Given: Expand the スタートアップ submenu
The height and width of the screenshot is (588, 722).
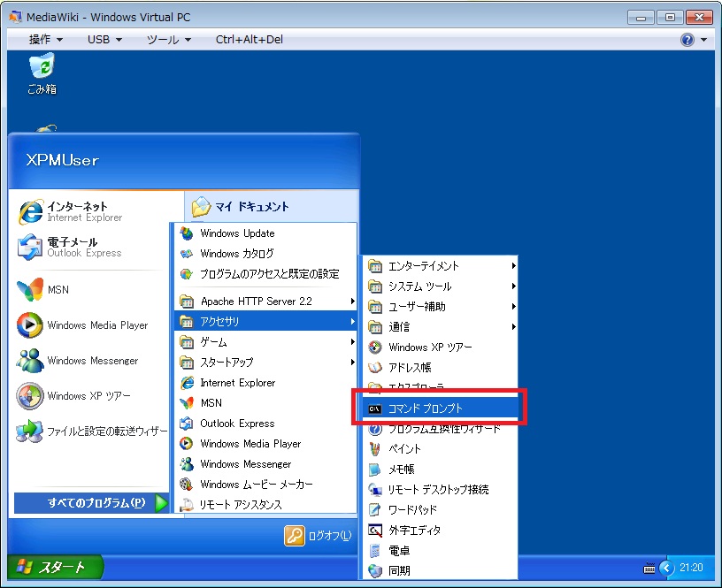Looking at the screenshot, I should tap(265, 363).
